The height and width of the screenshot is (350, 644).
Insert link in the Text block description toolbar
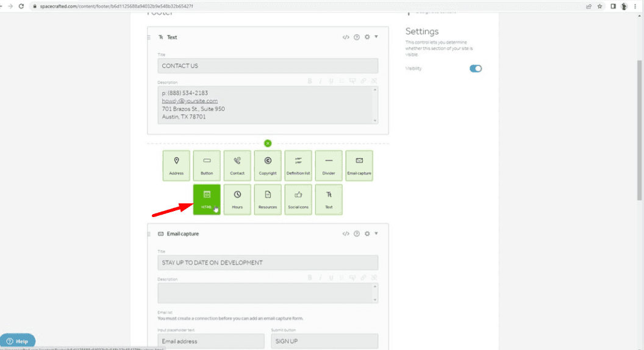[363, 81]
